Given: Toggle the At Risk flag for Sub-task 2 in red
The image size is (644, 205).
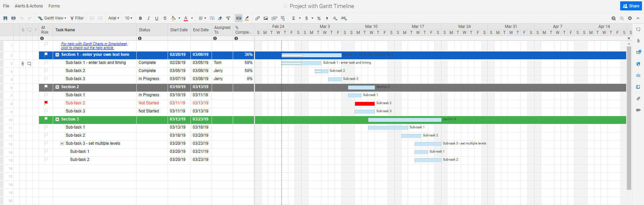Looking at the screenshot, I should coord(46,103).
